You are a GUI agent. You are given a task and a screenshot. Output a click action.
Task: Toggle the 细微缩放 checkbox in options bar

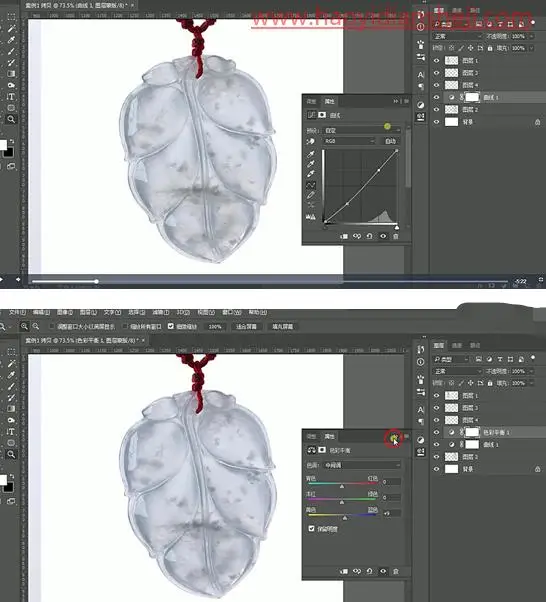pyautogui.click(x=171, y=326)
